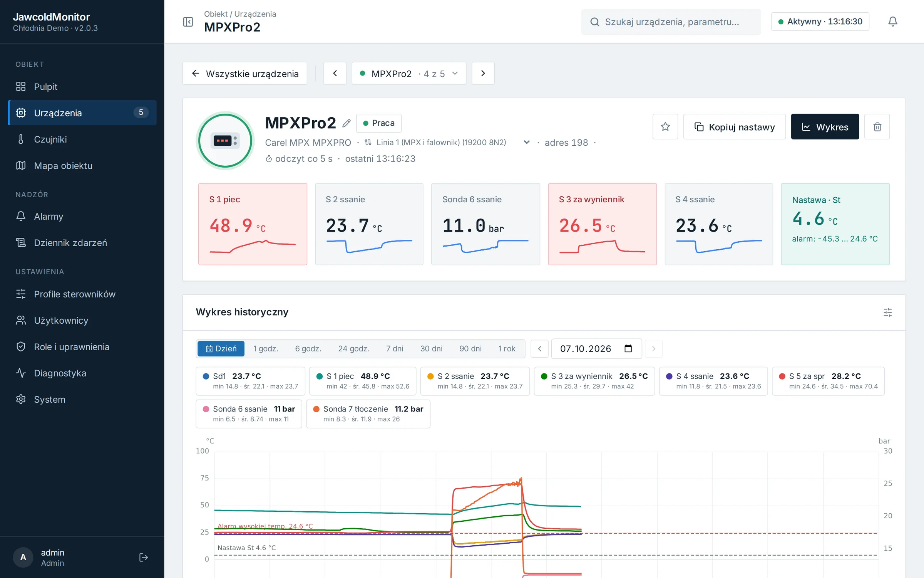Toggle Sonda 7 tłoczenie series legend
924x578 pixels.
pos(368,414)
